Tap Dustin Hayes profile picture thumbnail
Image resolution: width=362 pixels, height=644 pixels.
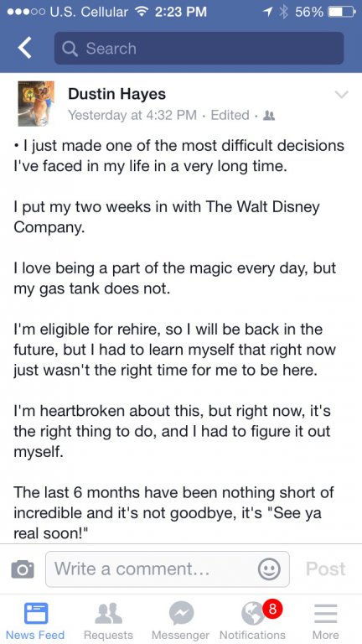click(x=36, y=102)
